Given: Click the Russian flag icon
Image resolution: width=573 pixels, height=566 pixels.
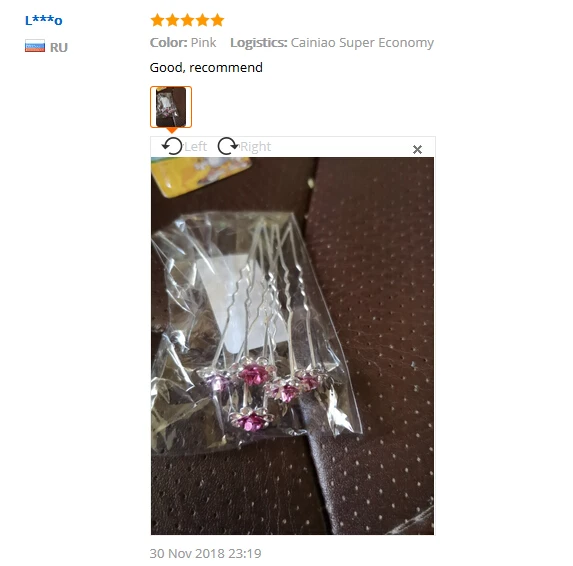Looking at the screenshot, I should [x=35, y=46].
